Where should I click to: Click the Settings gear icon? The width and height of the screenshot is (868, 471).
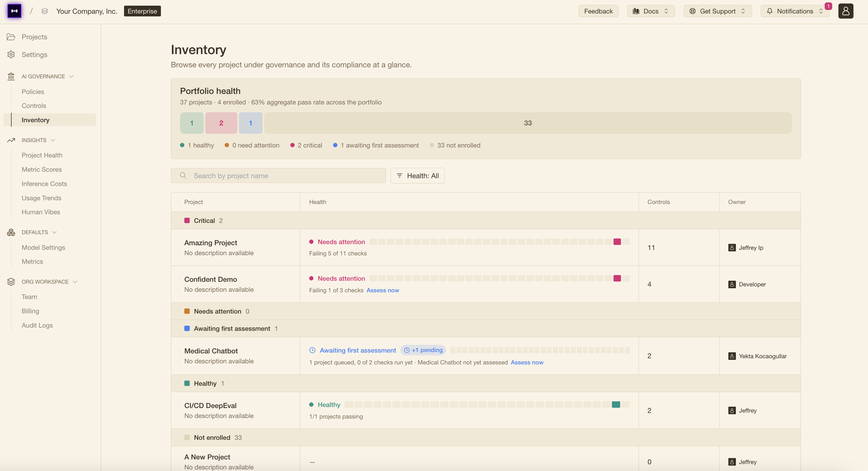pos(11,54)
